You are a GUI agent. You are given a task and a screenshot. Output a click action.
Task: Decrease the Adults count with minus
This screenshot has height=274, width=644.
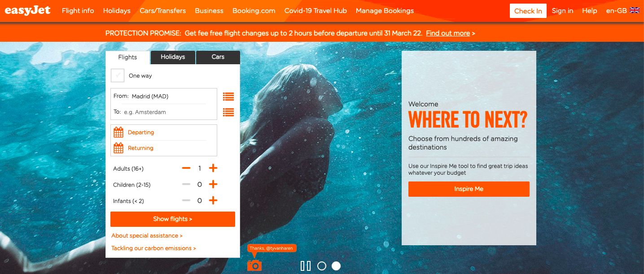click(186, 168)
